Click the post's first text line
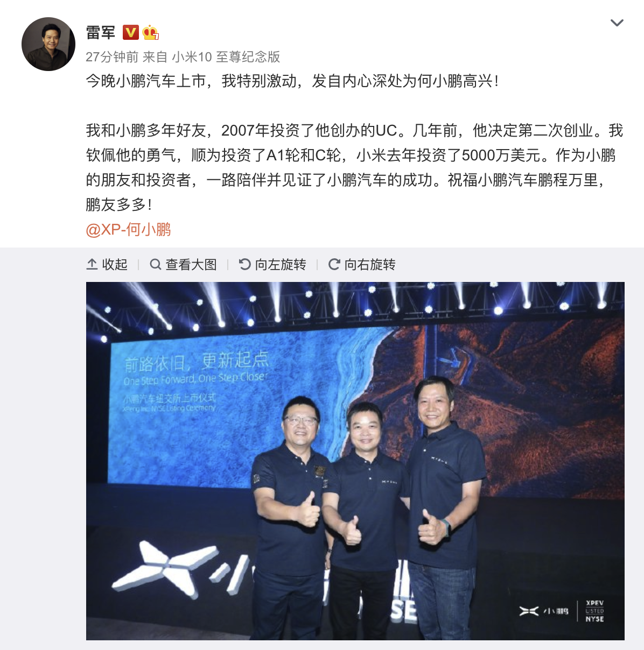The height and width of the screenshot is (650, 644). click(x=292, y=81)
